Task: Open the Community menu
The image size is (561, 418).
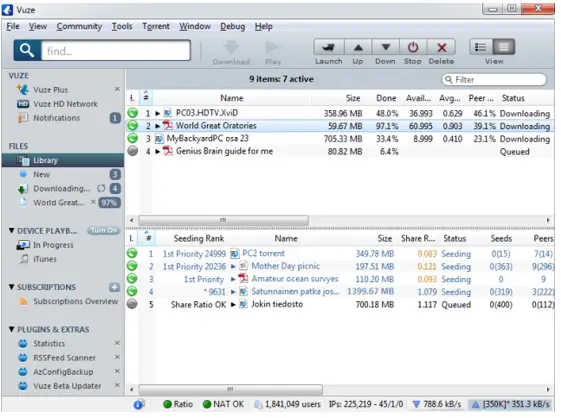Action: pyautogui.click(x=79, y=26)
